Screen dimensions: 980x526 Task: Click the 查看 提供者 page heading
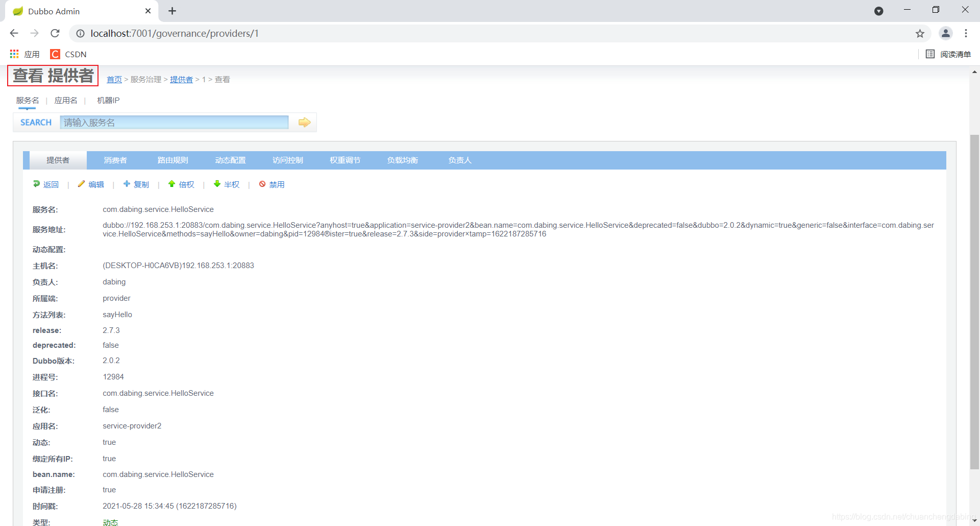(53, 76)
